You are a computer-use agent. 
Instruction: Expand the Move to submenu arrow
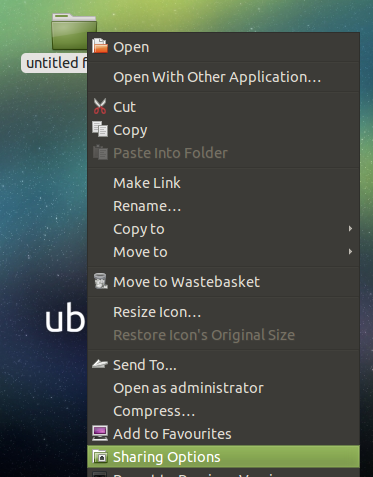(350, 252)
